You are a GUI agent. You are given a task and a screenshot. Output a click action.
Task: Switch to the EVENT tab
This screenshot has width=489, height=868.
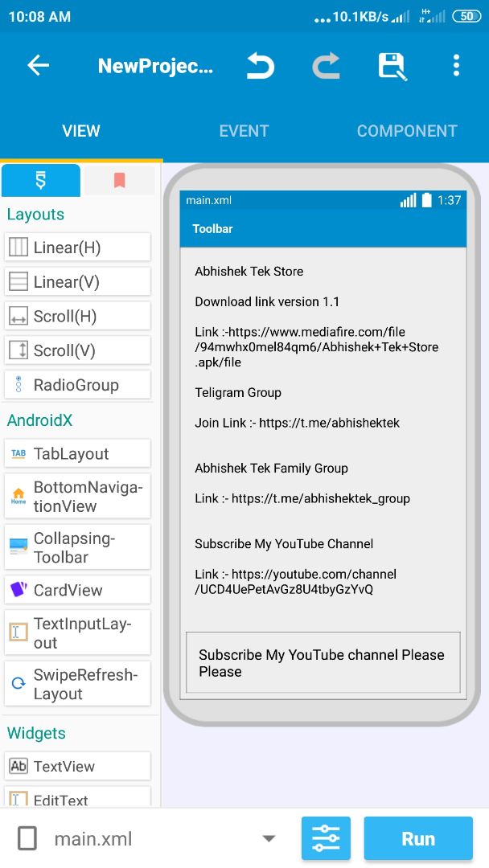pyautogui.click(x=244, y=131)
